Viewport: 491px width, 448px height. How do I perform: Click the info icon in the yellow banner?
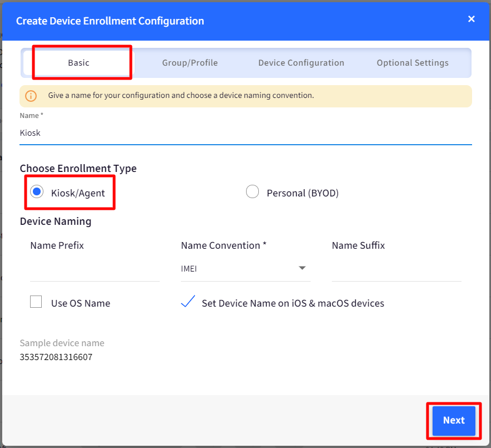pyautogui.click(x=31, y=96)
